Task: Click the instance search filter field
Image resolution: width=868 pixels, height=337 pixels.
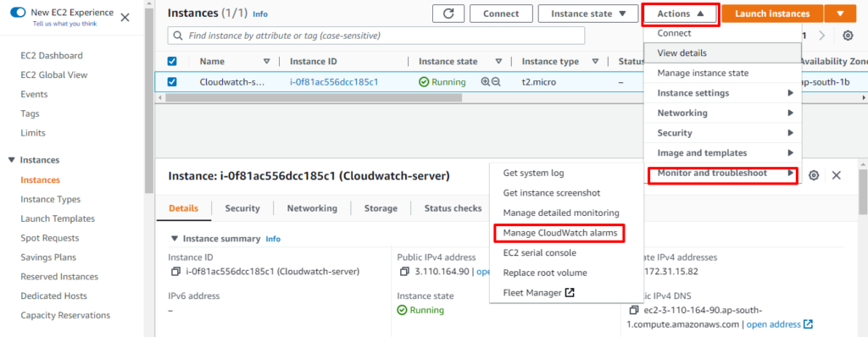Action: click(376, 36)
